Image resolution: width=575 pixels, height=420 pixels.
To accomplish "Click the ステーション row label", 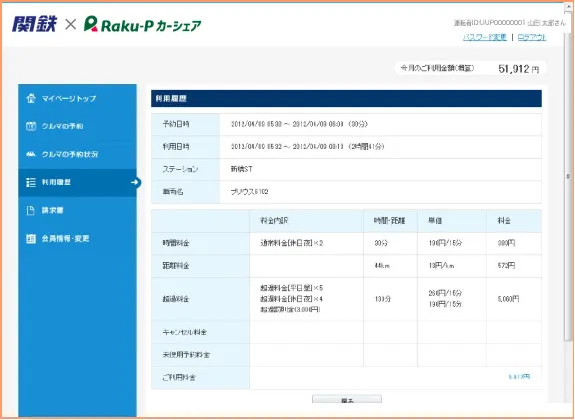I will click(x=180, y=169).
